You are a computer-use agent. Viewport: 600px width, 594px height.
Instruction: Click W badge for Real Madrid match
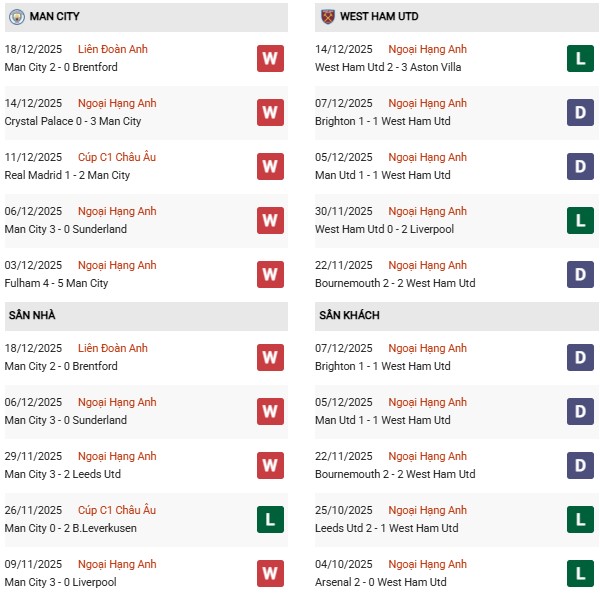coord(270,166)
